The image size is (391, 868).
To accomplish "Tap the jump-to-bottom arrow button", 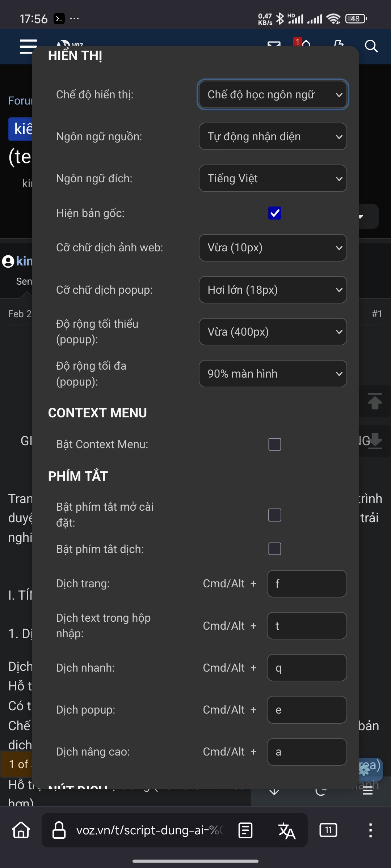I will click(375, 441).
